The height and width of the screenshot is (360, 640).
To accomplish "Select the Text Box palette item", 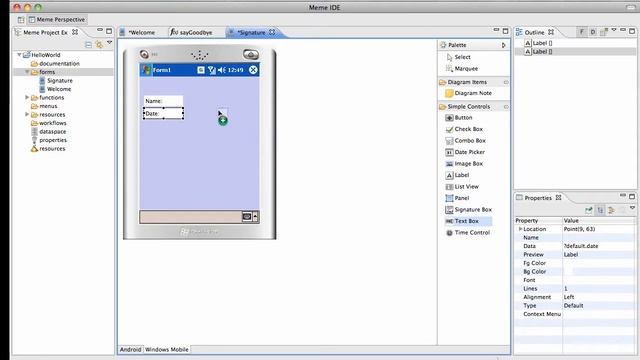I will [x=468, y=221].
